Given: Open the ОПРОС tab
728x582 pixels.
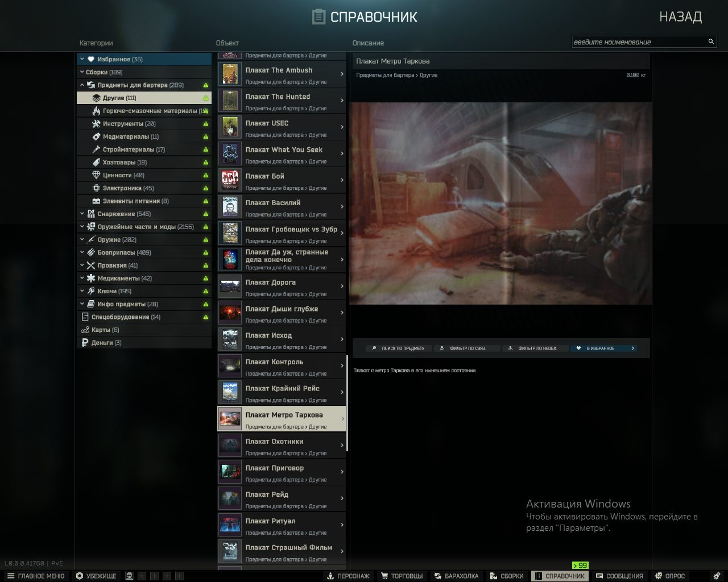Looking at the screenshot, I should point(669,576).
